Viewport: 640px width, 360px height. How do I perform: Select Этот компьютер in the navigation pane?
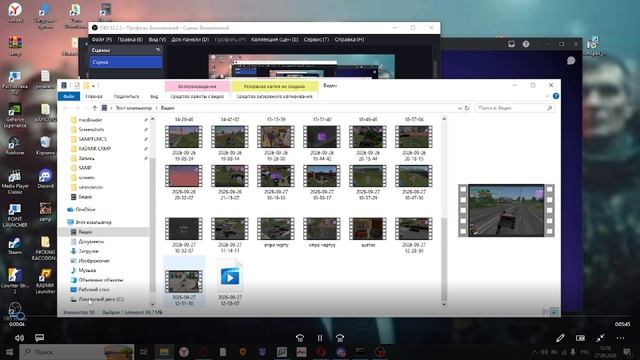[x=93, y=222]
